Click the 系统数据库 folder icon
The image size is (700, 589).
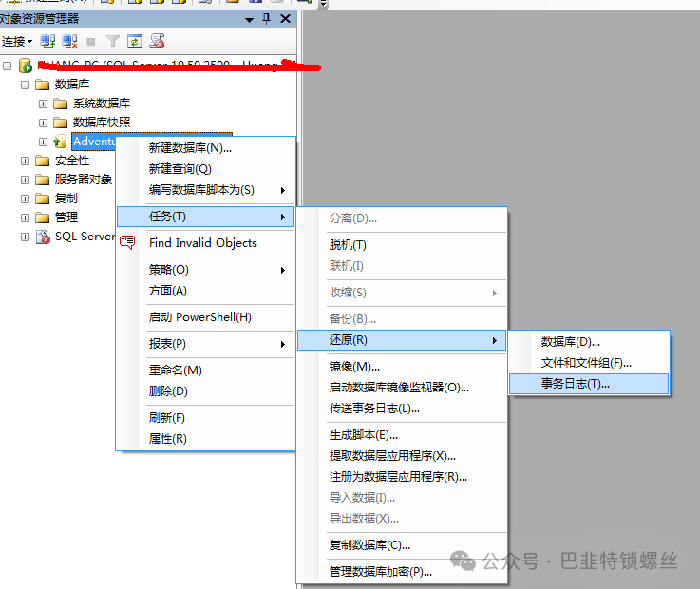click(60, 104)
